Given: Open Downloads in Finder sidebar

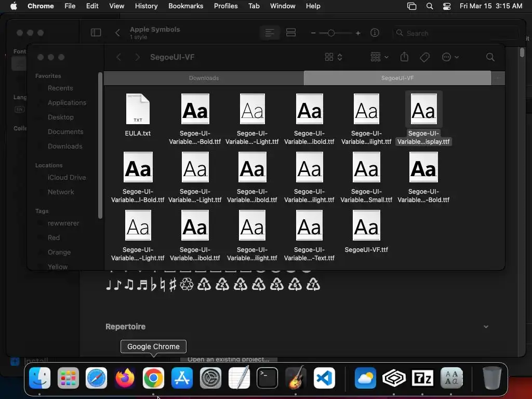Looking at the screenshot, I should (65, 146).
